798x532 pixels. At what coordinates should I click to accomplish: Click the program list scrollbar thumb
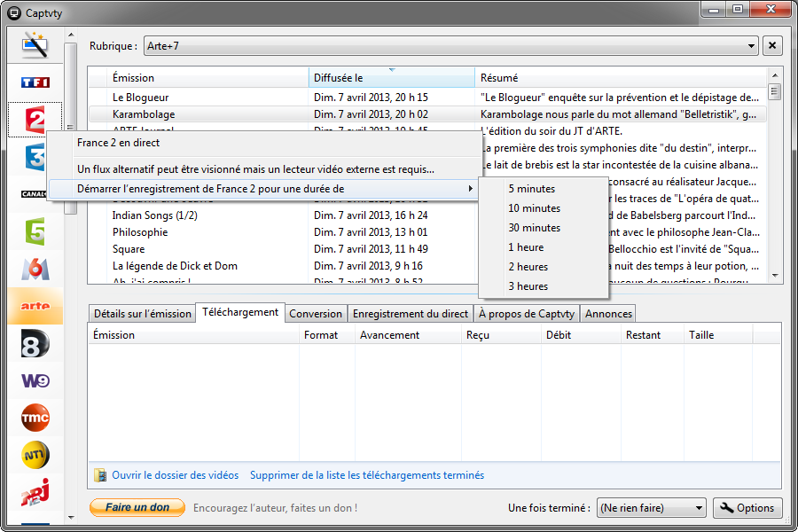pos(775,91)
